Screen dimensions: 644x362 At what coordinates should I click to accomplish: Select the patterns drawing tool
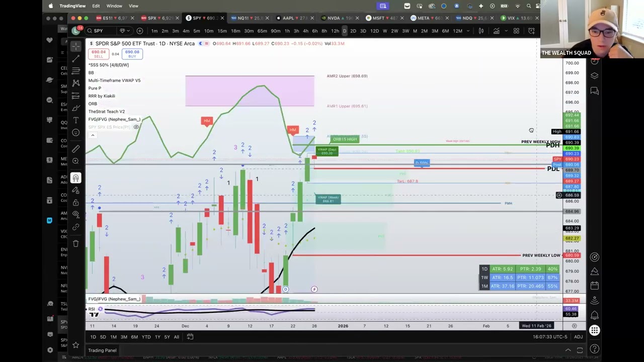[x=75, y=83]
